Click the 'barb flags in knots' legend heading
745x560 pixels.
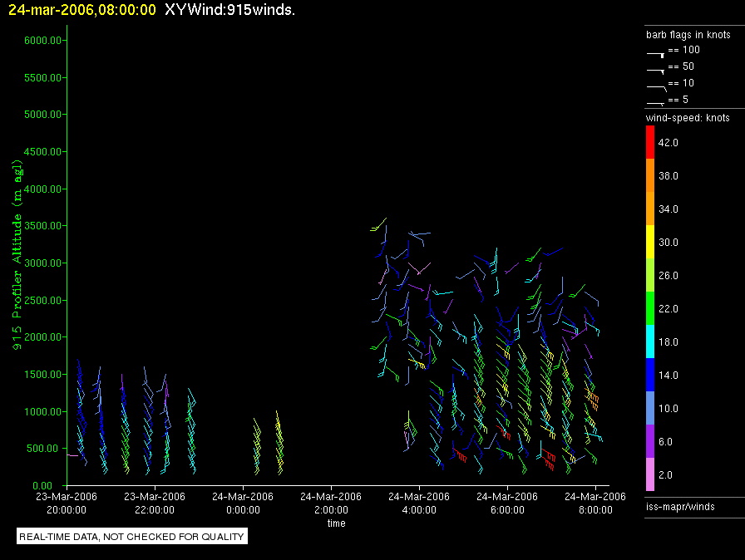tap(688, 35)
